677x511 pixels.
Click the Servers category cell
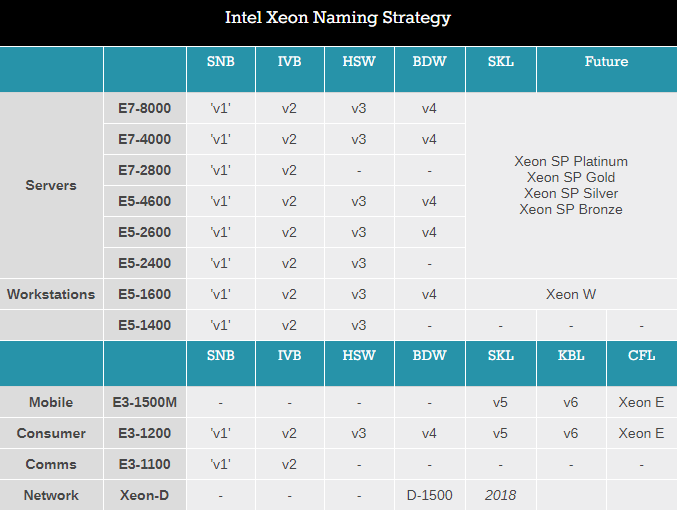[51, 185]
